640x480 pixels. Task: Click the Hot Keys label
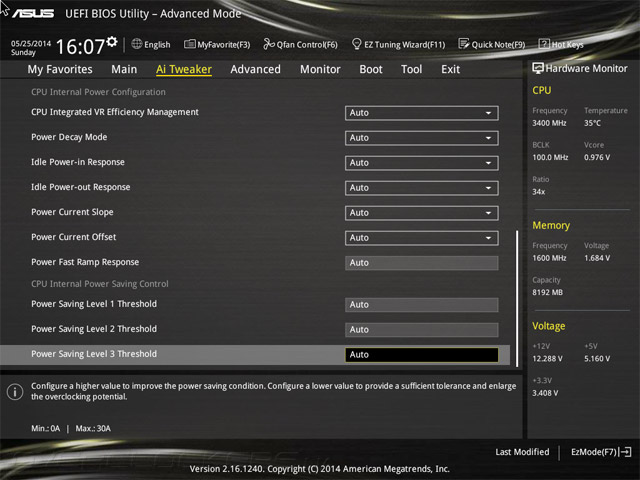(x=567, y=44)
